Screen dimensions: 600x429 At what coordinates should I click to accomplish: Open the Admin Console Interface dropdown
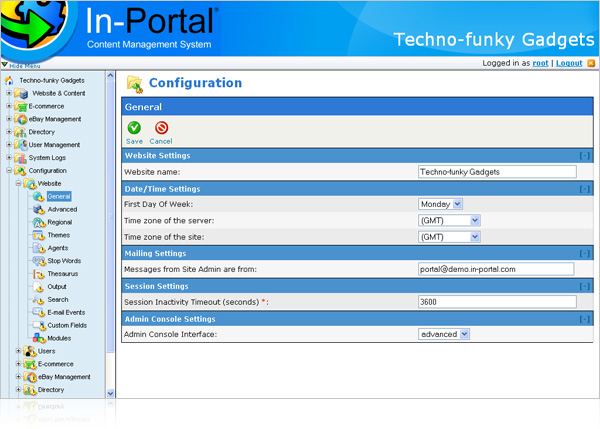pyautogui.click(x=464, y=334)
